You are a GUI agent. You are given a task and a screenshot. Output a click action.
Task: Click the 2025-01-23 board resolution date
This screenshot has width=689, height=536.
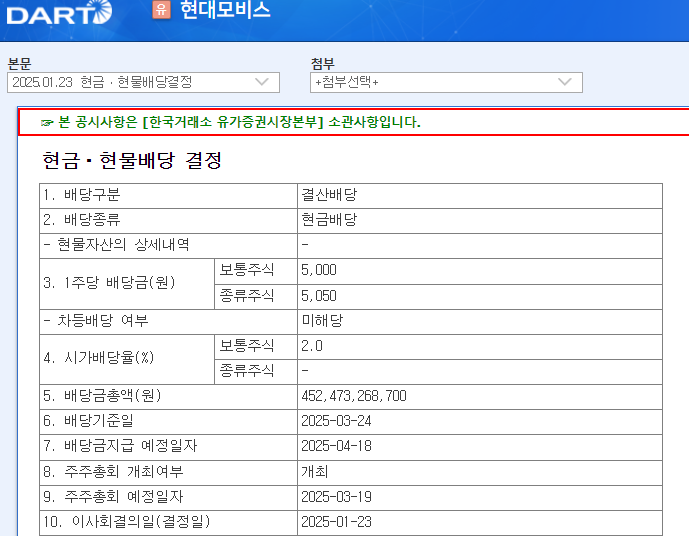(x=336, y=522)
